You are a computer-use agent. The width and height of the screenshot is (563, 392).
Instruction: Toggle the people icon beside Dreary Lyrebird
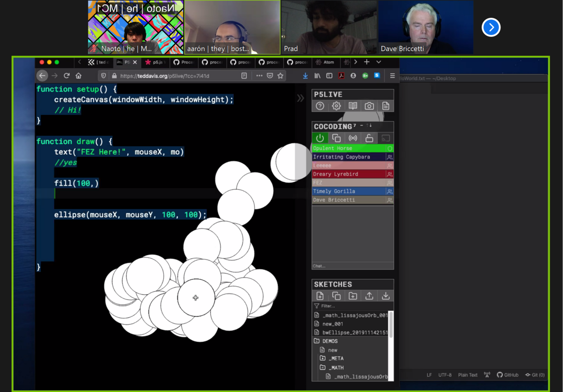coord(390,174)
